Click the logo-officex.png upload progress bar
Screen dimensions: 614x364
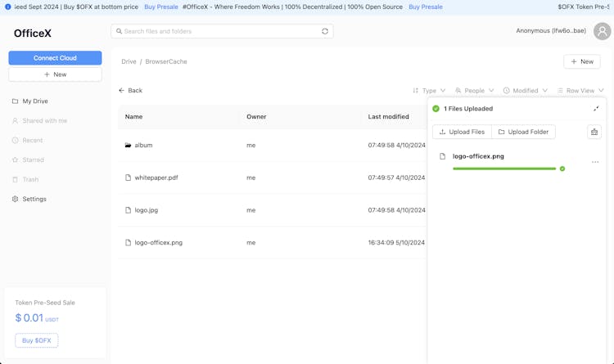click(503, 169)
